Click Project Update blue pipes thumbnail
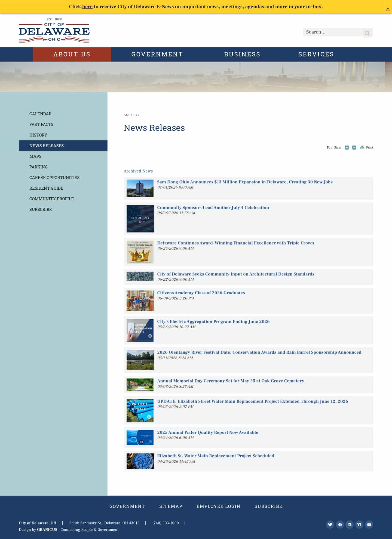 click(x=140, y=410)
